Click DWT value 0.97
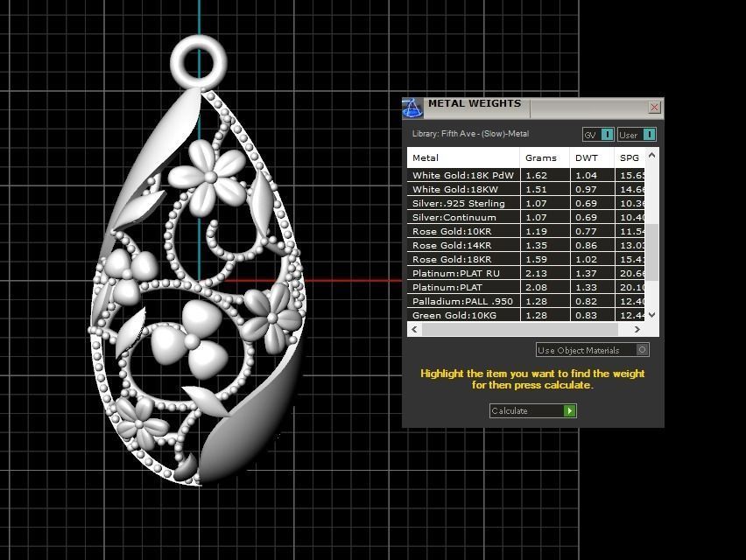Viewport: 746px width, 560px height. 586,189
